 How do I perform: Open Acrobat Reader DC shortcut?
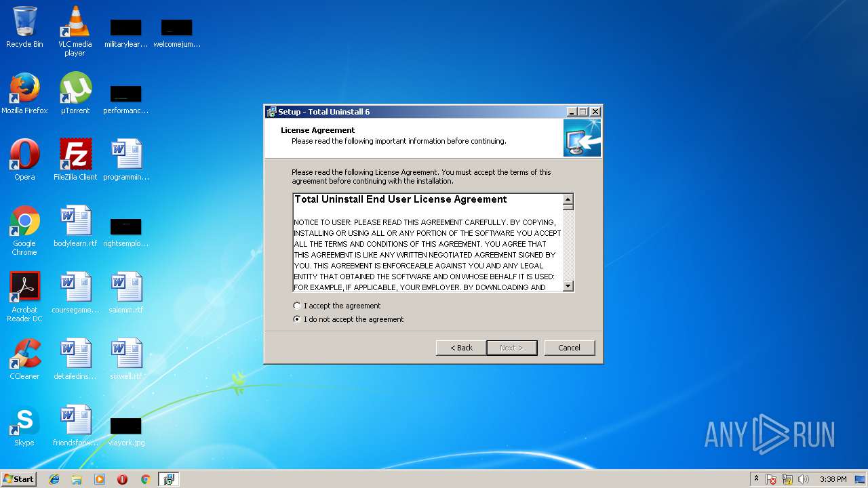[24, 297]
